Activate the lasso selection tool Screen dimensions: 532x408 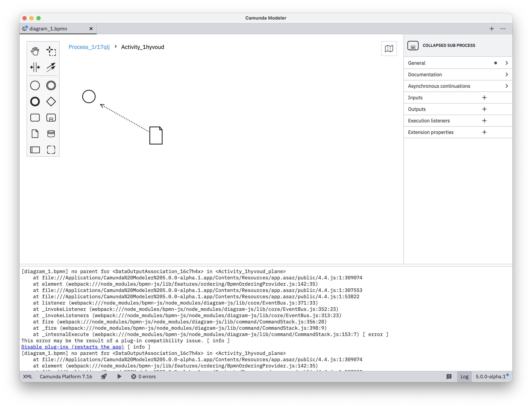coord(51,51)
